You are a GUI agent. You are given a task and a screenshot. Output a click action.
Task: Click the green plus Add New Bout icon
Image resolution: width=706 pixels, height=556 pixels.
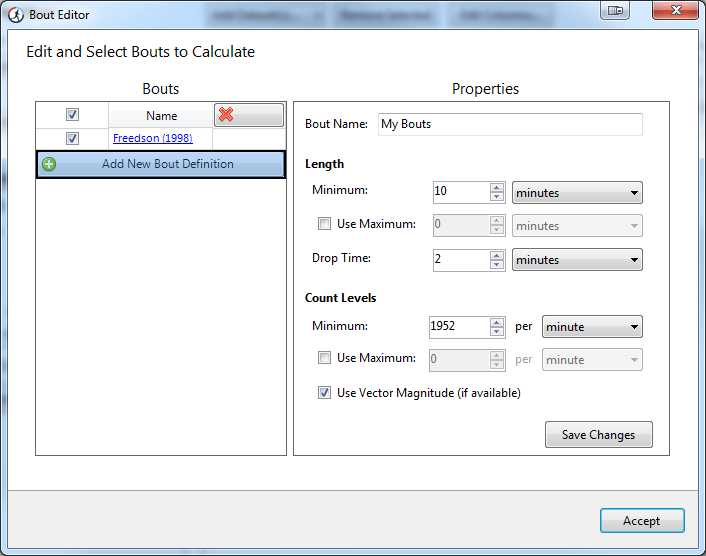click(x=49, y=164)
